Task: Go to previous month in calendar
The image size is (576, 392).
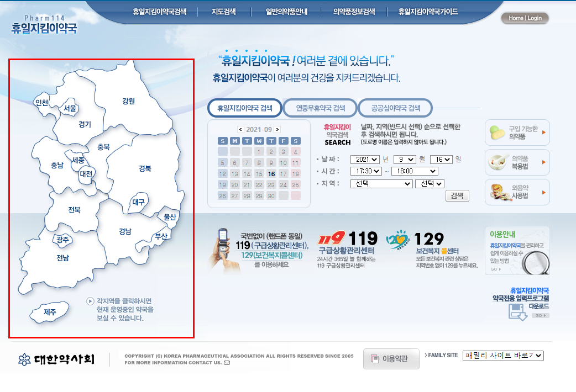Action: click(240, 129)
